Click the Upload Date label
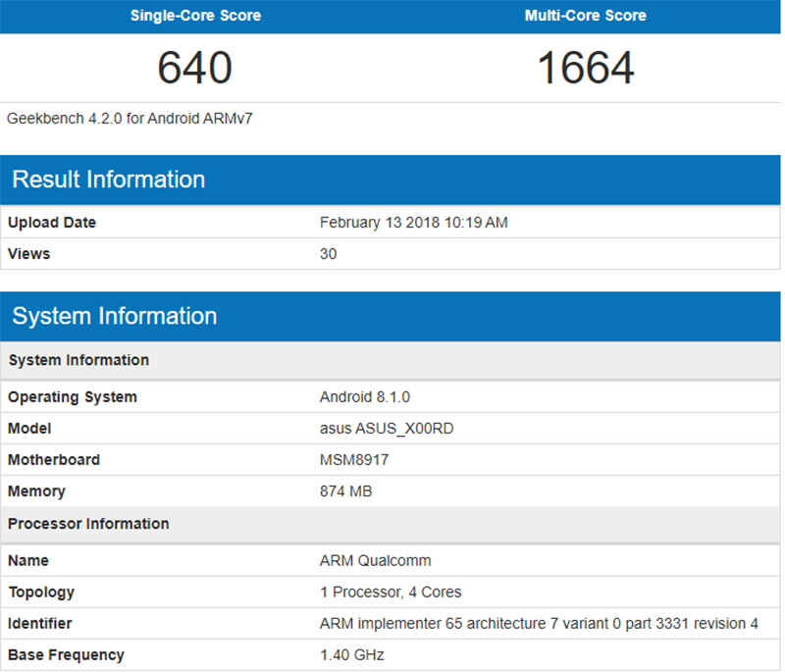The image size is (785, 672). [52, 222]
